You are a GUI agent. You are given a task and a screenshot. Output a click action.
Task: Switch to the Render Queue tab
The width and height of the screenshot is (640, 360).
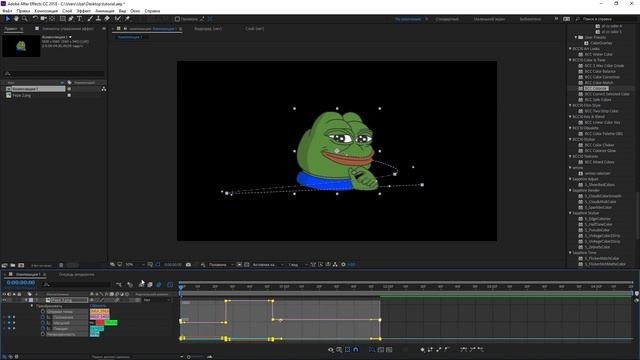(x=77, y=274)
